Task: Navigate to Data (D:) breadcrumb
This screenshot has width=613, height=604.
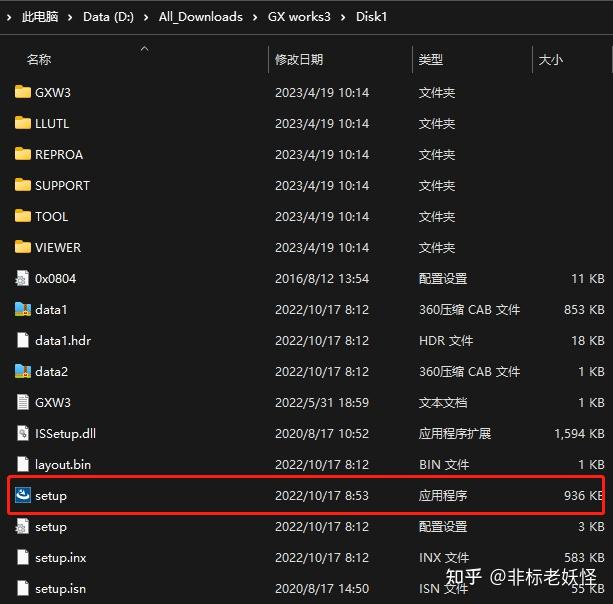Action: pyautogui.click(x=108, y=17)
